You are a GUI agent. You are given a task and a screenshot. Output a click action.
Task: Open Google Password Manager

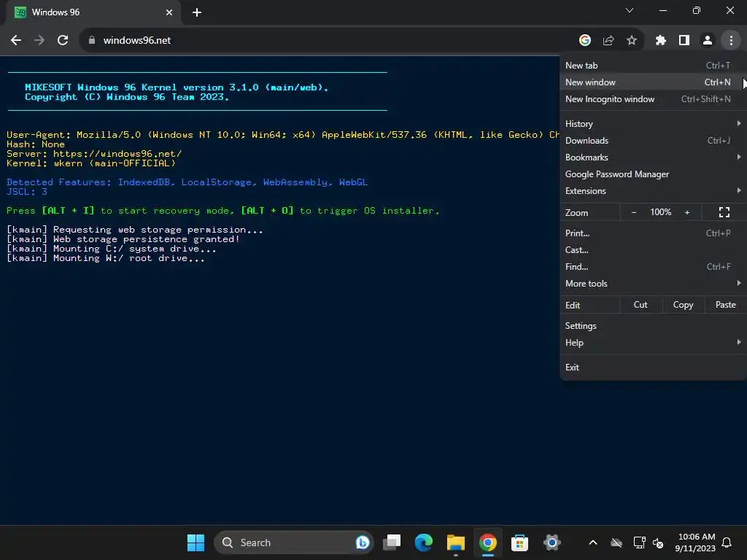[x=653, y=174]
